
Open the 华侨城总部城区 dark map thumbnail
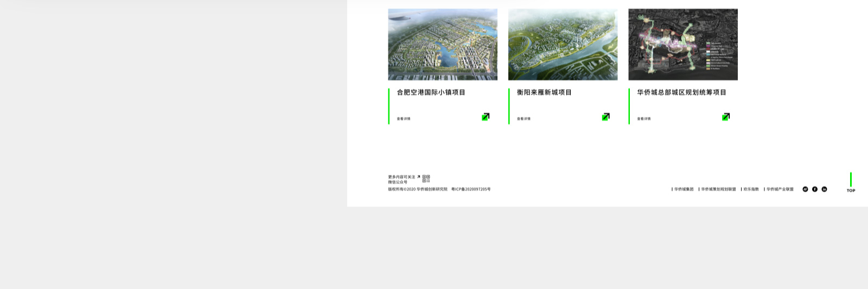coord(683,45)
